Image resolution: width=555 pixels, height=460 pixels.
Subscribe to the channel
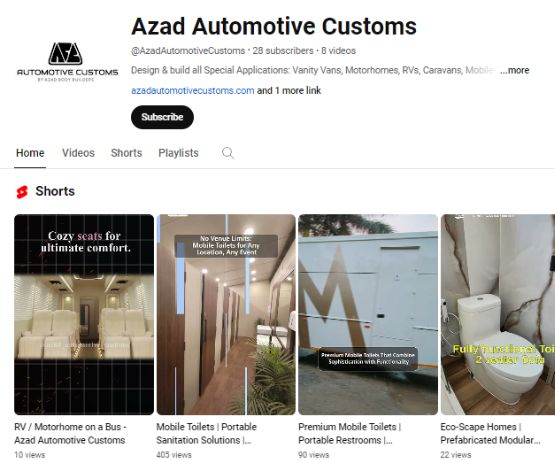[162, 117]
